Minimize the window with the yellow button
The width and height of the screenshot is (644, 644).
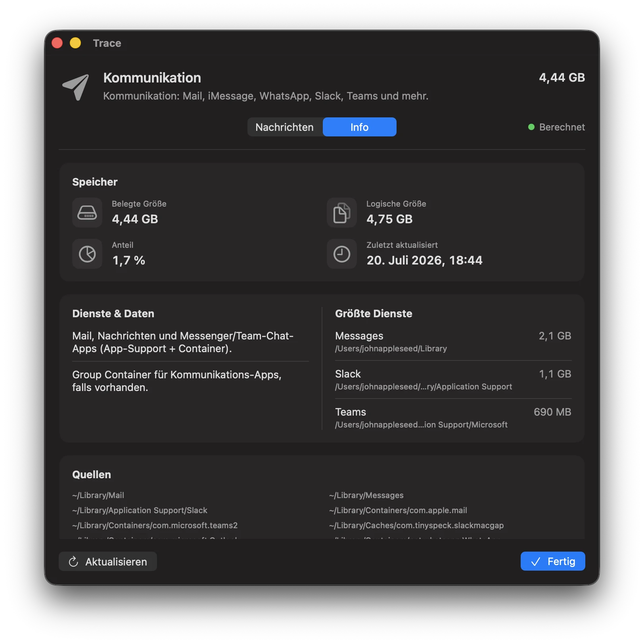[75, 43]
